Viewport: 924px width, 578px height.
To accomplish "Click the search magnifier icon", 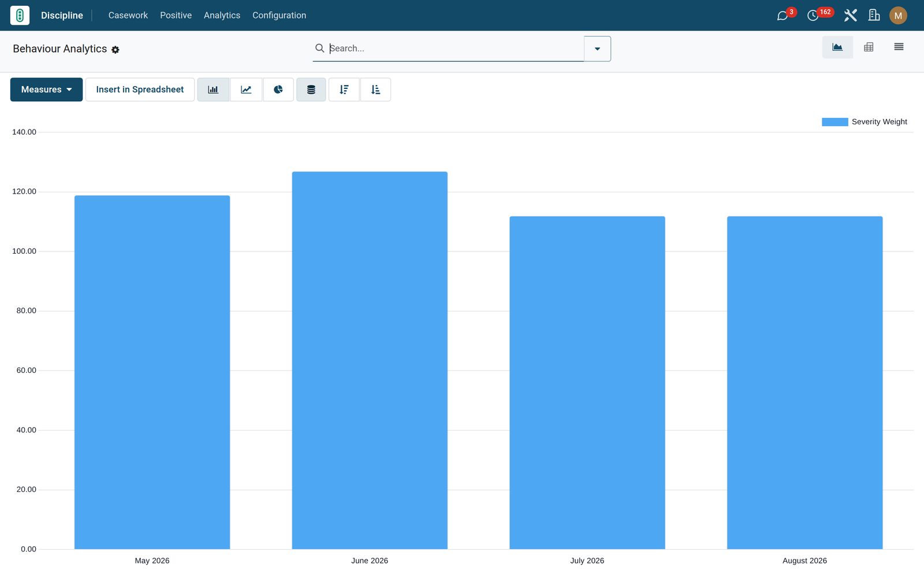I will (x=319, y=48).
